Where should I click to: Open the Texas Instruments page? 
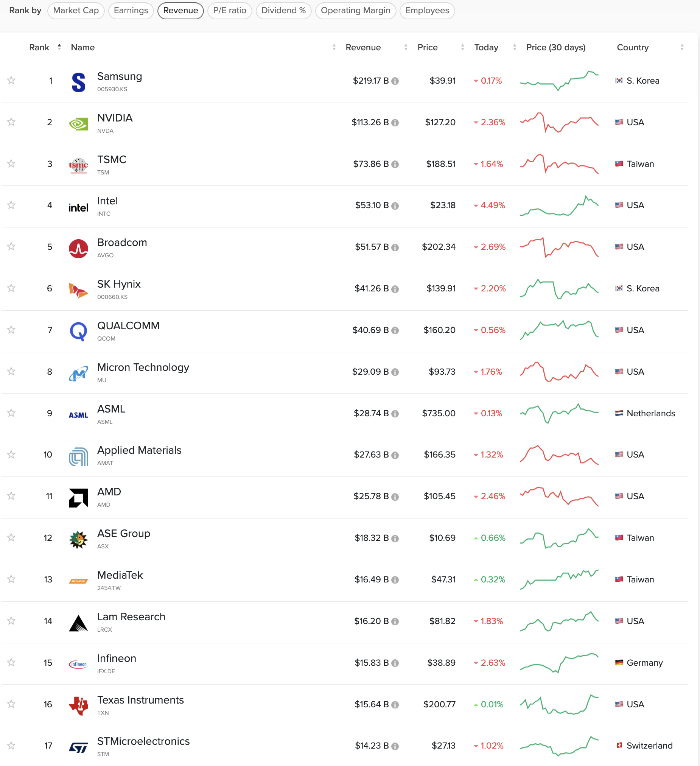(140, 700)
